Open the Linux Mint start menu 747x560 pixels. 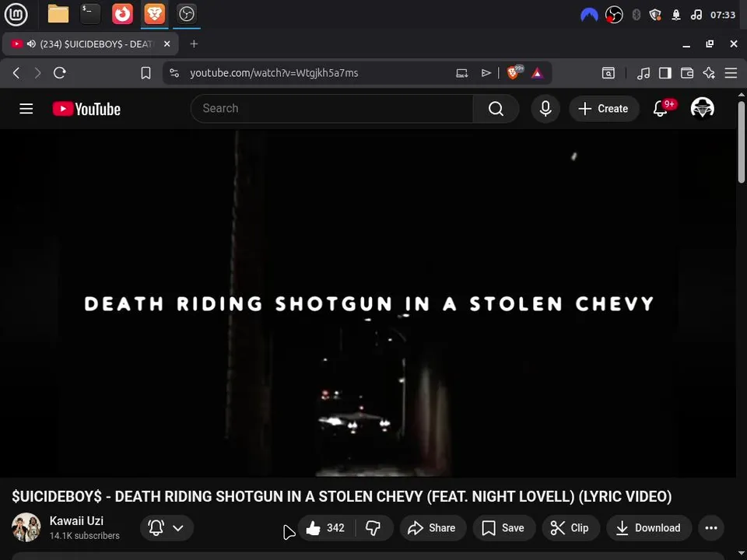point(16,14)
